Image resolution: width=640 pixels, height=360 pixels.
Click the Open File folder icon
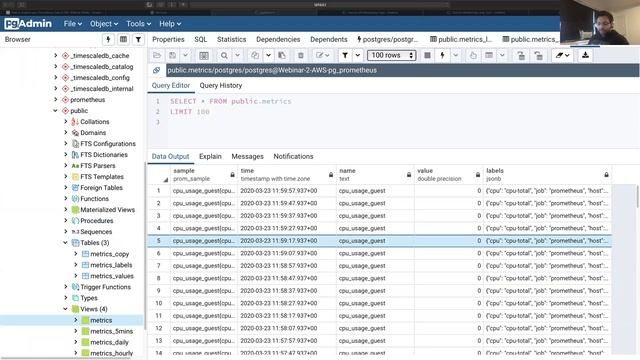pyautogui.click(x=157, y=55)
